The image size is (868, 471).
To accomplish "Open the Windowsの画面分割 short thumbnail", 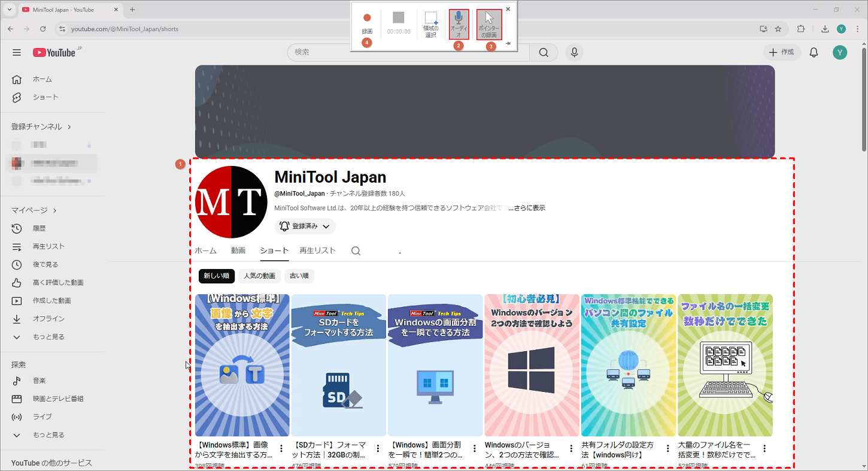I will click(x=435, y=364).
